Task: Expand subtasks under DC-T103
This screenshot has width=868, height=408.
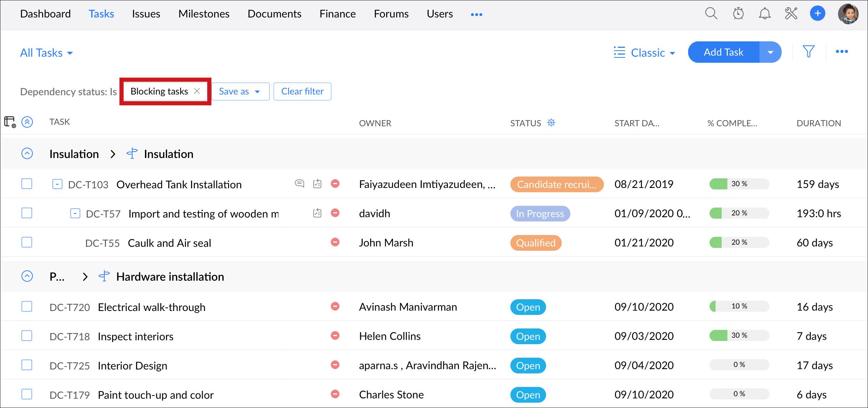Action: tap(57, 184)
